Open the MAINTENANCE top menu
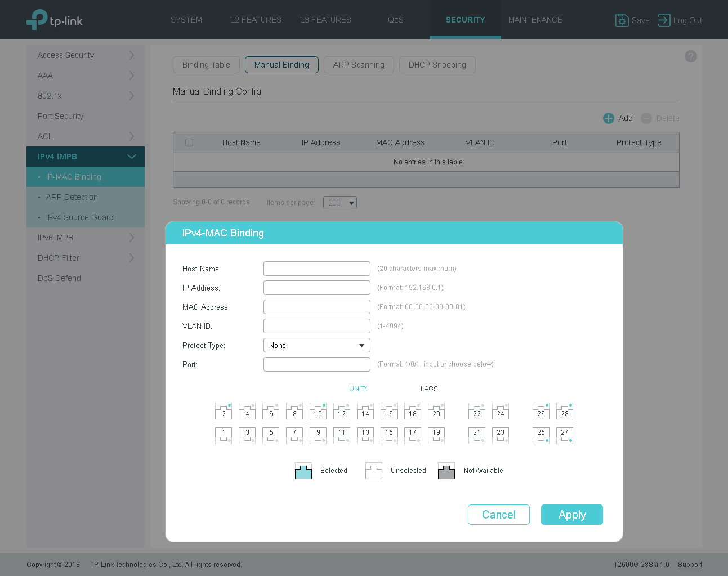 click(535, 20)
